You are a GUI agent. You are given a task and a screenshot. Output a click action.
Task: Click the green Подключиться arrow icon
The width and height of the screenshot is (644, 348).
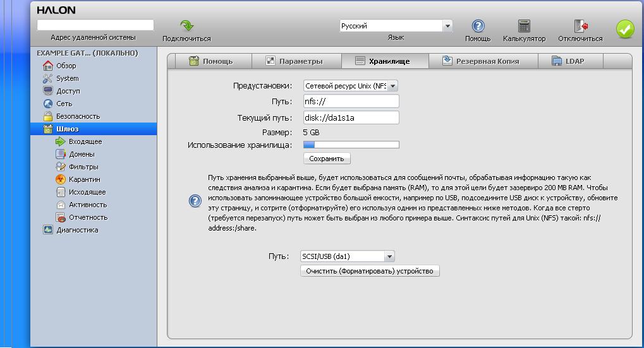(x=187, y=25)
